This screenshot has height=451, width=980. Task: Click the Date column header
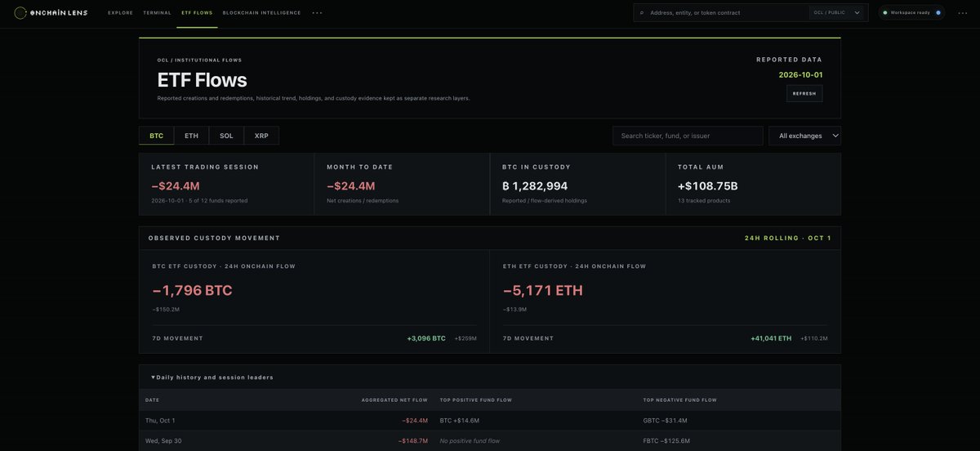pos(153,400)
